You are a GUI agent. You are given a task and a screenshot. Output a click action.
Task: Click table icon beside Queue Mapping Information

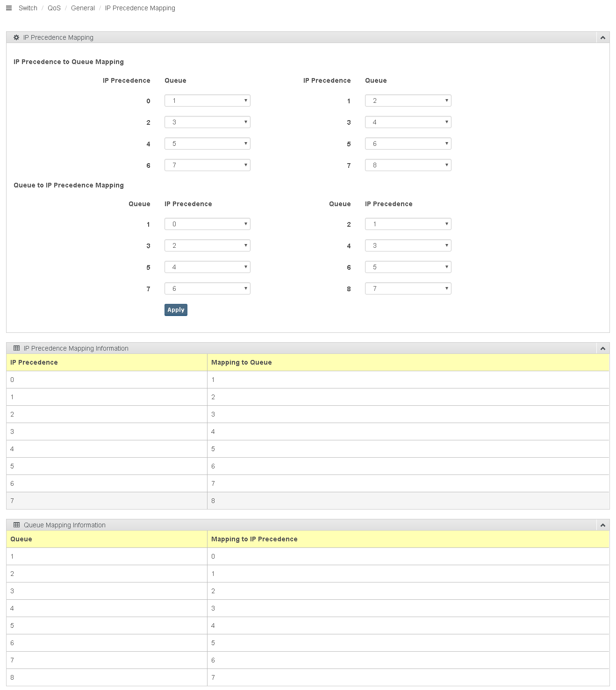click(x=17, y=525)
